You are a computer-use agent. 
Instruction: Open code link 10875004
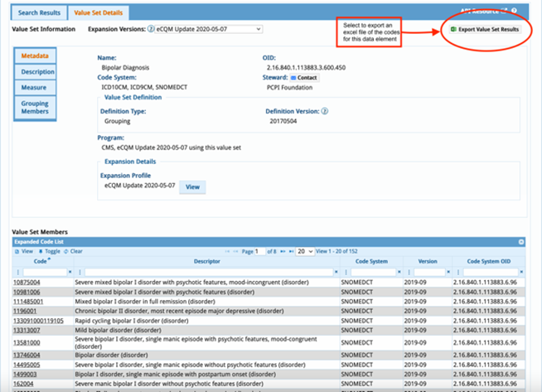pyautogui.click(x=27, y=283)
